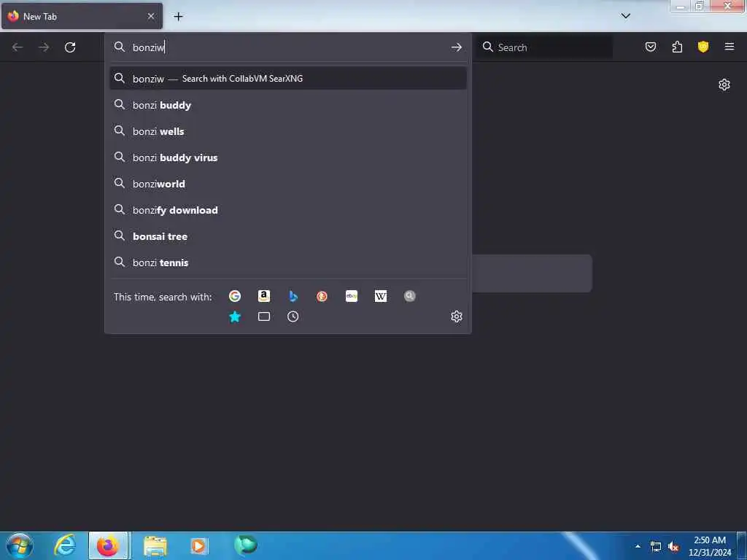Launch Internet Explorer from taskbar

[65, 545]
